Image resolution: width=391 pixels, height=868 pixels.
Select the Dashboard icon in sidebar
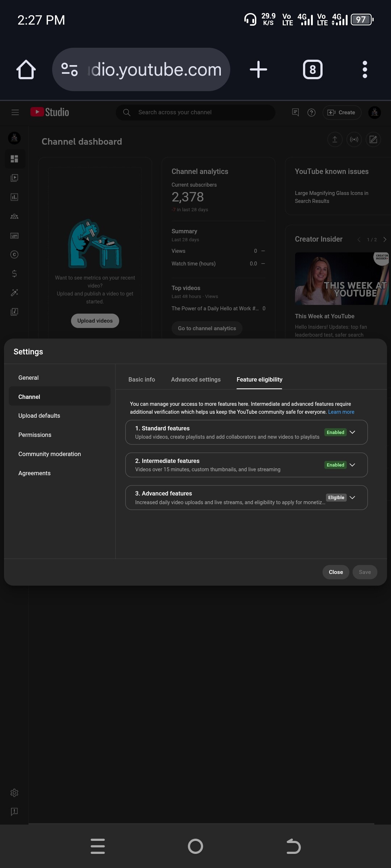[x=14, y=159]
